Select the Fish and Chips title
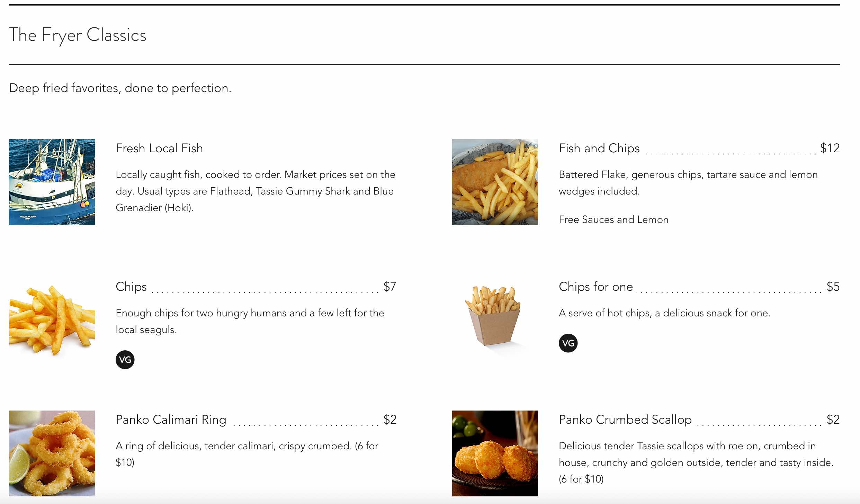 tap(599, 148)
